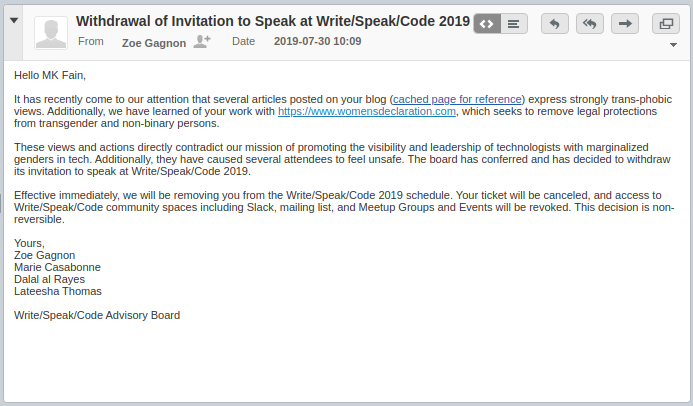The image size is (693, 406).
Task: Select the 'Date' label
Action: [244, 41]
